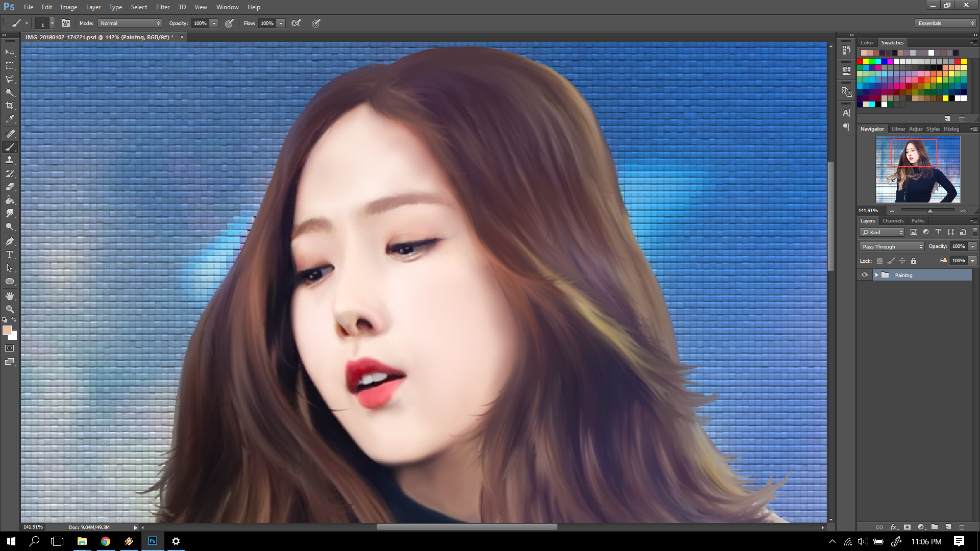Link layers with chain icon
Viewport: 980px width, 551px height.
(879, 527)
